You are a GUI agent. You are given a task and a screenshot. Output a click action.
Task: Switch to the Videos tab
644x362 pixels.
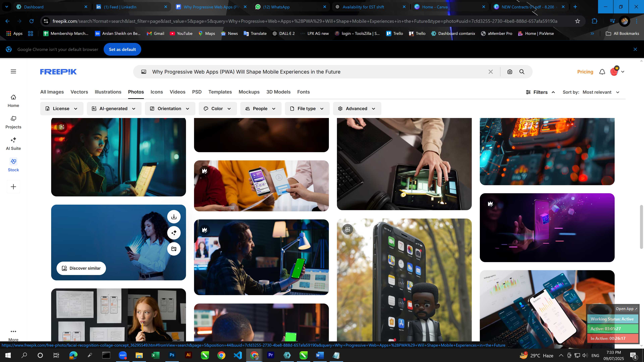[177, 92]
